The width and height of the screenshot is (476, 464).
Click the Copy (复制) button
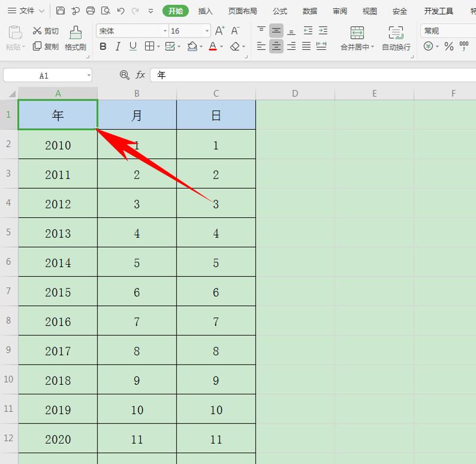pyautogui.click(x=46, y=46)
